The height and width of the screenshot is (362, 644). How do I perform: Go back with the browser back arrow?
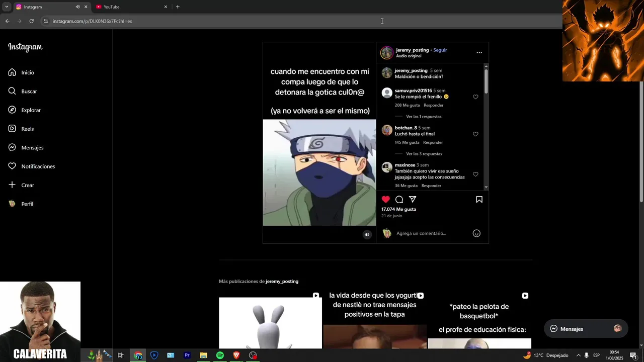[7, 21]
